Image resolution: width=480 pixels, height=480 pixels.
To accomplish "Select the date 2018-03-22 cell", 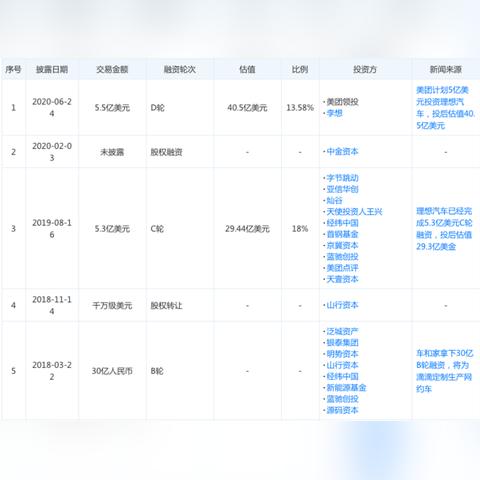I will point(52,371).
